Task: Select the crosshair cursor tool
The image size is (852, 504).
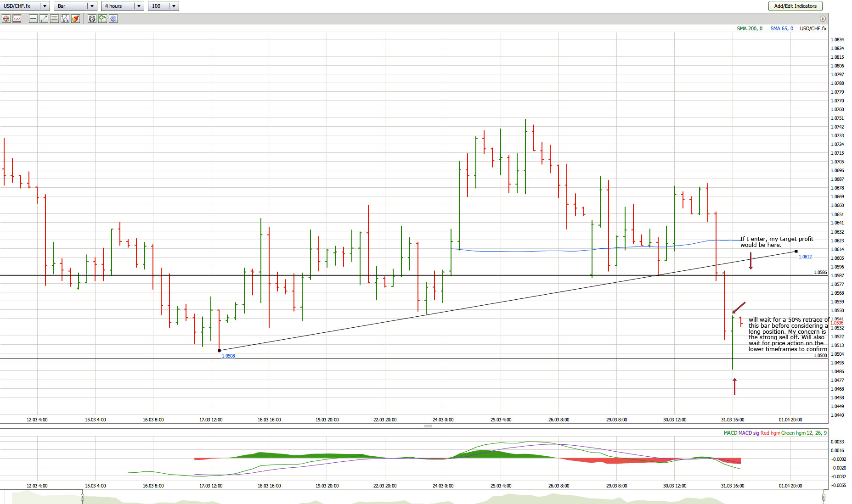Action: [6, 19]
